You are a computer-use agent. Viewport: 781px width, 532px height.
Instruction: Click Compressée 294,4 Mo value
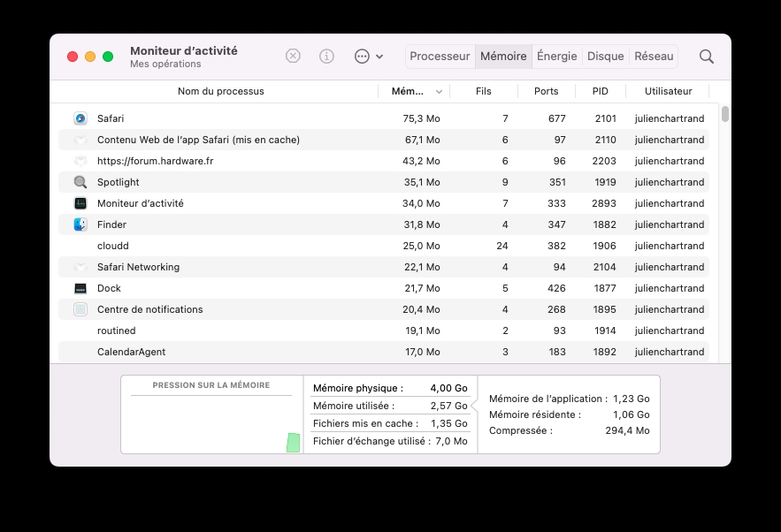coord(628,430)
